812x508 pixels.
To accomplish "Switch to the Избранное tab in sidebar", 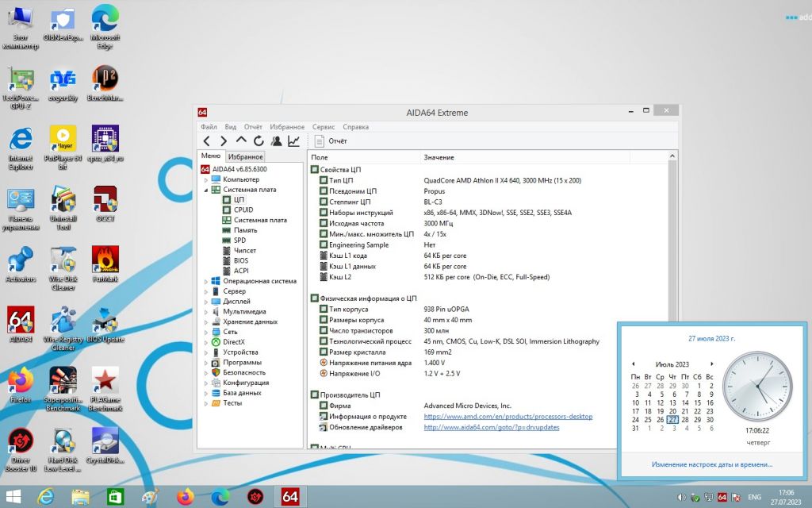I will tap(246, 156).
